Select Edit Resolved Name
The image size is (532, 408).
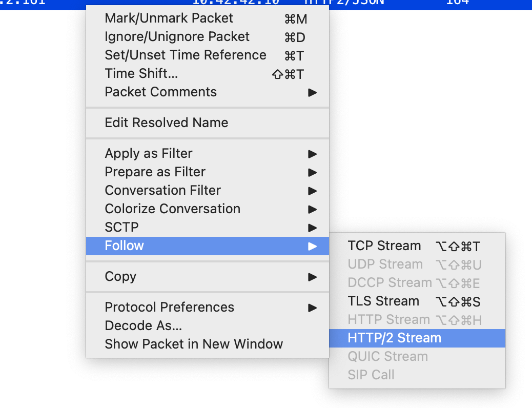coord(166,123)
